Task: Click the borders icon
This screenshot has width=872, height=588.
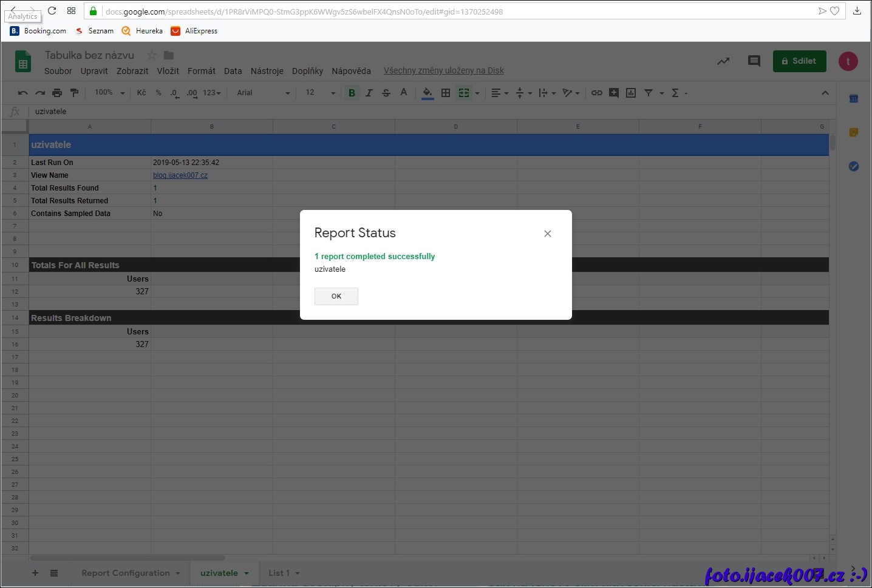Action: click(446, 93)
